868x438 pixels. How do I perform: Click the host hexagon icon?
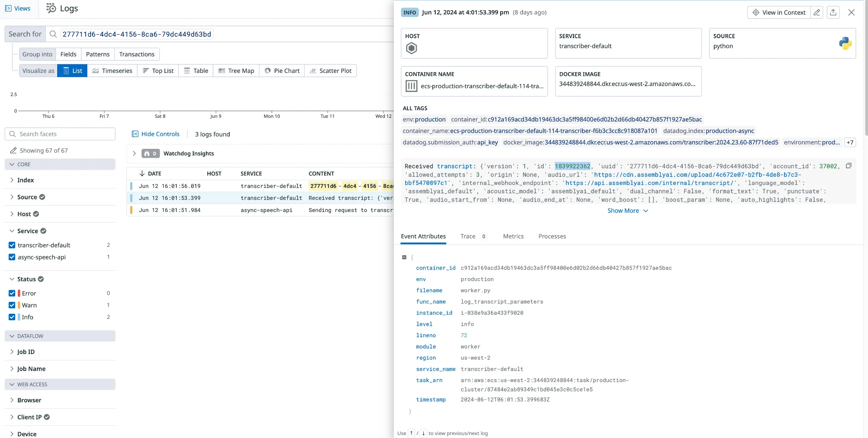[x=412, y=48]
